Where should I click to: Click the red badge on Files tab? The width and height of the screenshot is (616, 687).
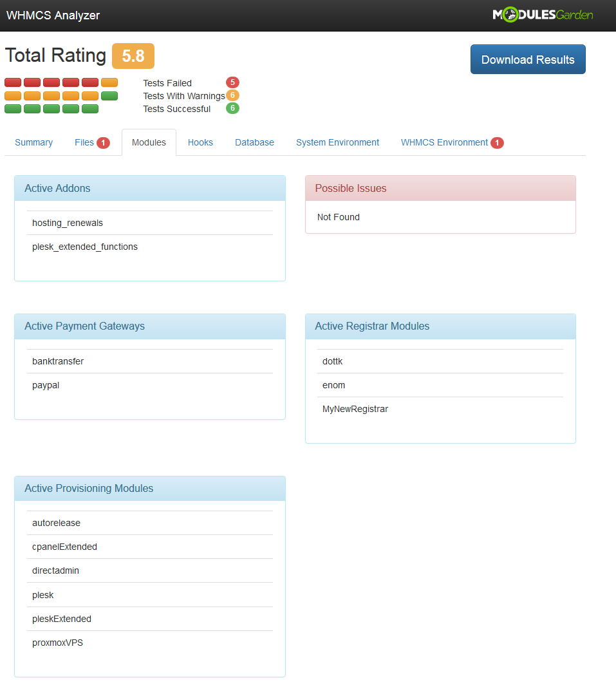tap(104, 143)
